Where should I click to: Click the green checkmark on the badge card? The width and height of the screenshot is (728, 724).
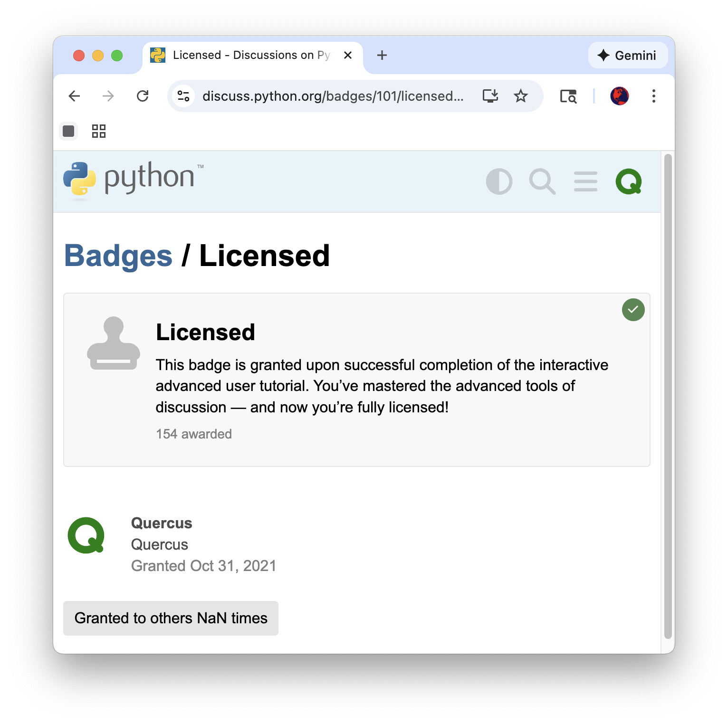click(x=633, y=310)
